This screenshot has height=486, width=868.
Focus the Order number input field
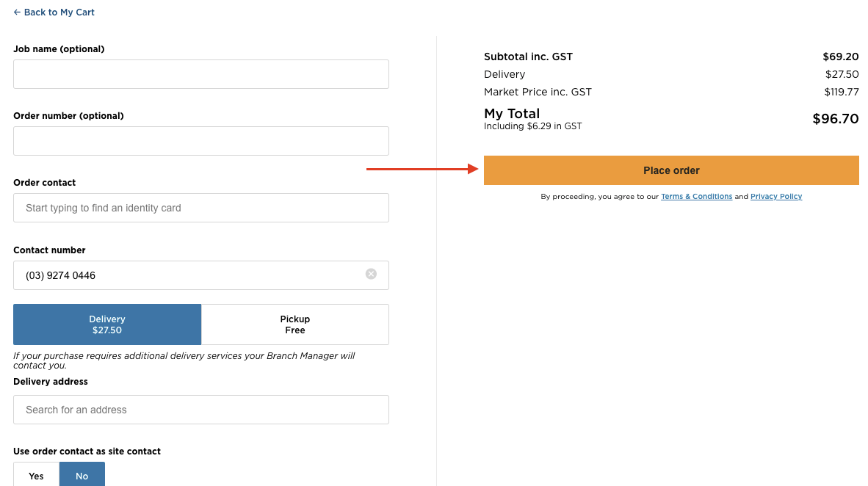coord(201,141)
